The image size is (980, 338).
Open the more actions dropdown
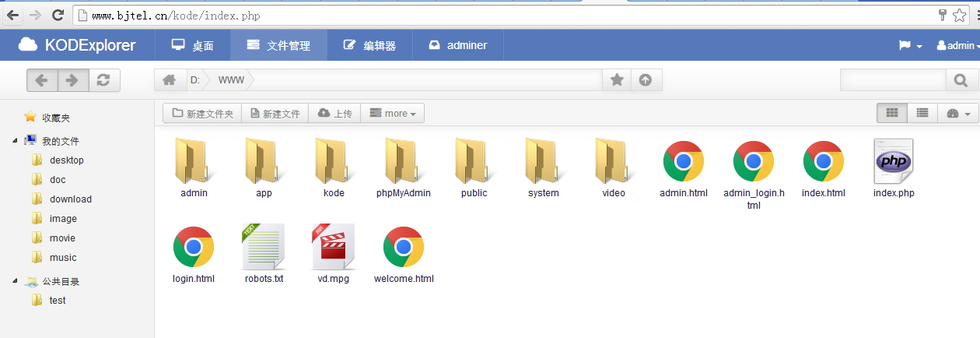392,114
